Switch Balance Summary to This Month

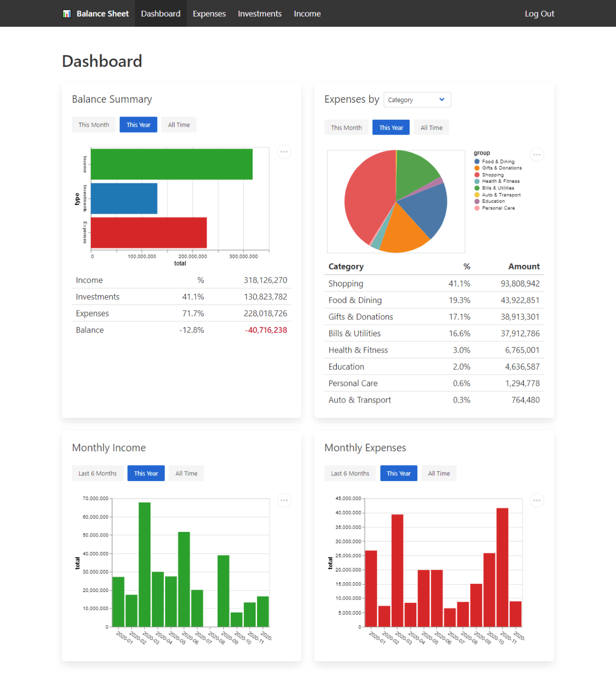pos(93,125)
